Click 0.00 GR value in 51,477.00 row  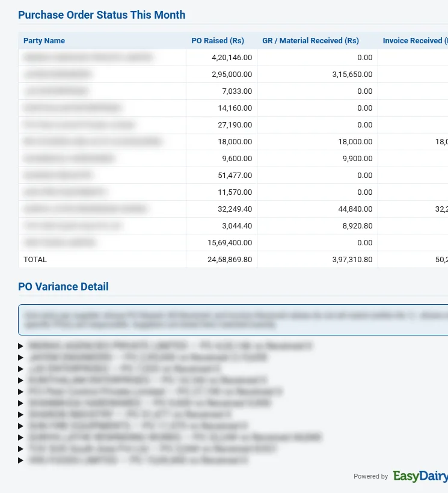coord(364,176)
